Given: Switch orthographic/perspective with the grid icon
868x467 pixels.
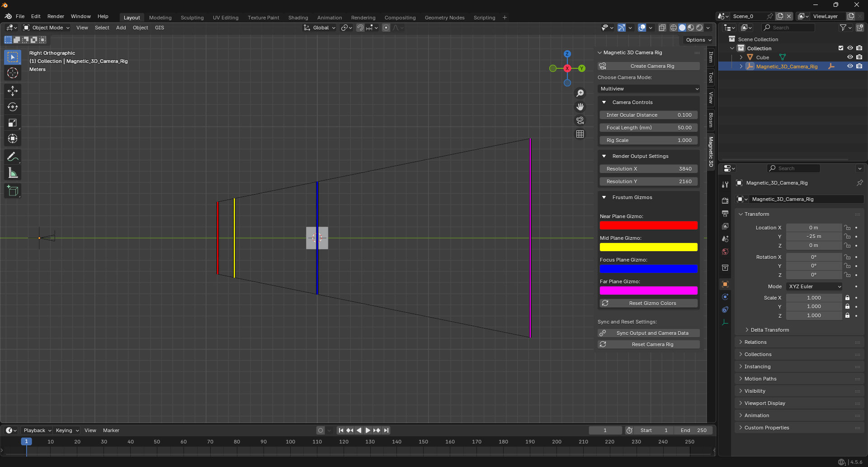Looking at the screenshot, I should [580, 134].
